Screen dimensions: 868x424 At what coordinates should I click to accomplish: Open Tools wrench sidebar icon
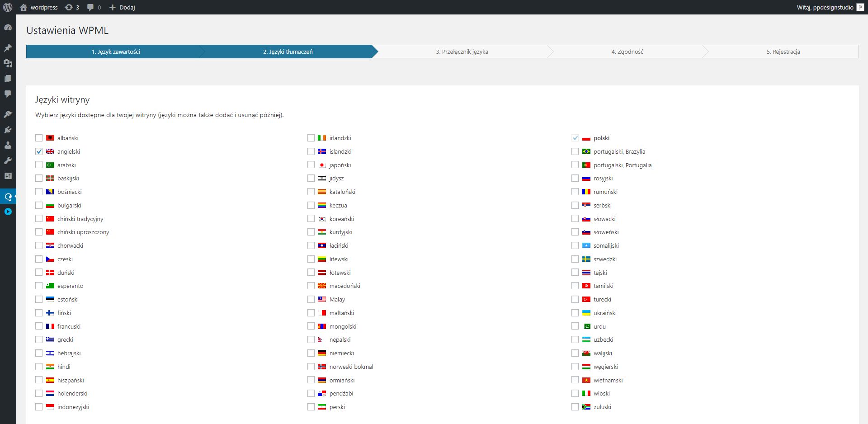8,160
